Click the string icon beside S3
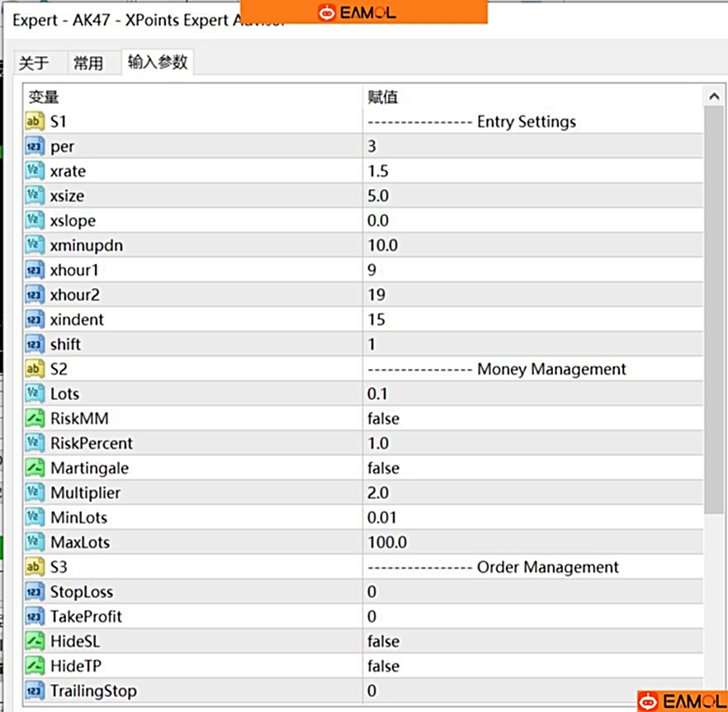This screenshot has height=712, width=728. coord(35,568)
